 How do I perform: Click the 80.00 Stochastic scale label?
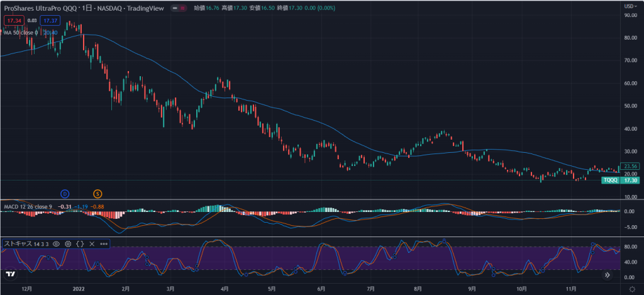click(630, 247)
